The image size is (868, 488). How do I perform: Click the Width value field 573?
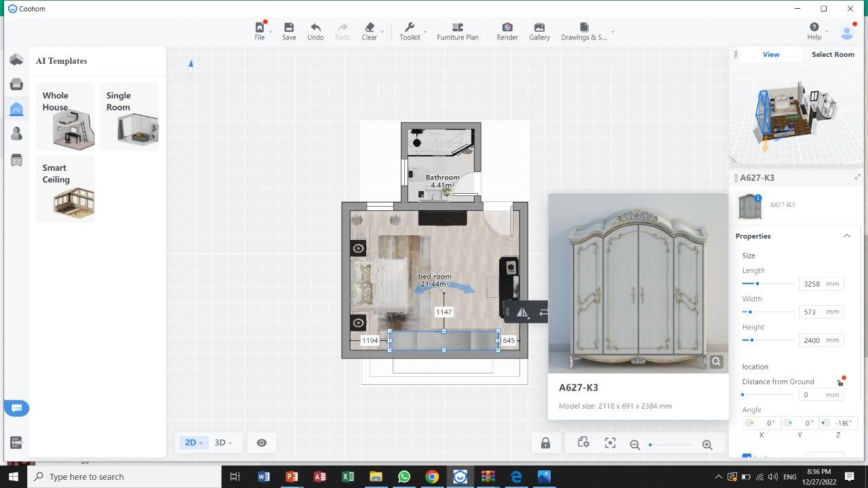821,312
